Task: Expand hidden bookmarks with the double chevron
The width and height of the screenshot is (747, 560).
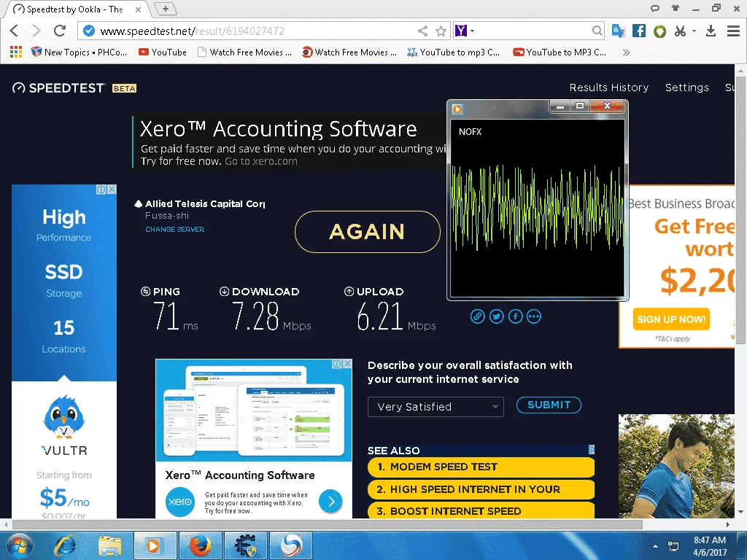Action: [626, 52]
